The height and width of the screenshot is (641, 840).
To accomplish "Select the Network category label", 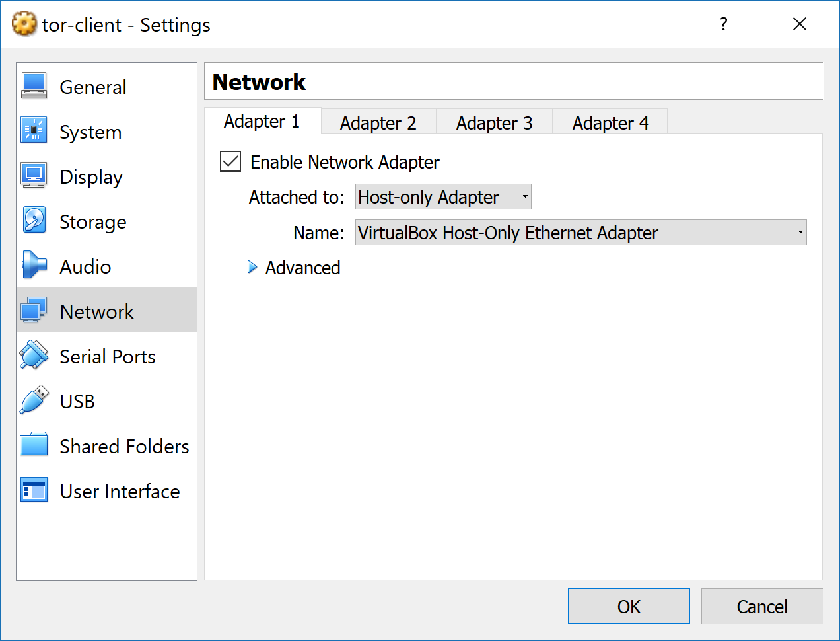I will coord(97,312).
